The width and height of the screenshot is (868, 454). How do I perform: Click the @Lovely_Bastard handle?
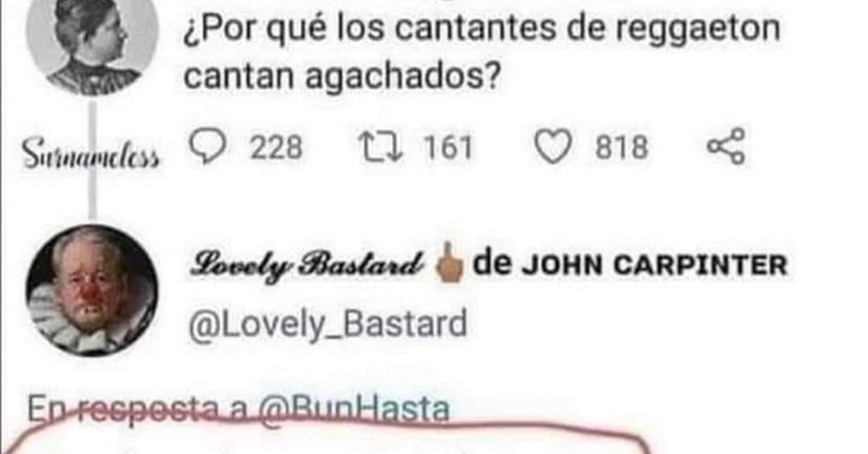(x=328, y=324)
